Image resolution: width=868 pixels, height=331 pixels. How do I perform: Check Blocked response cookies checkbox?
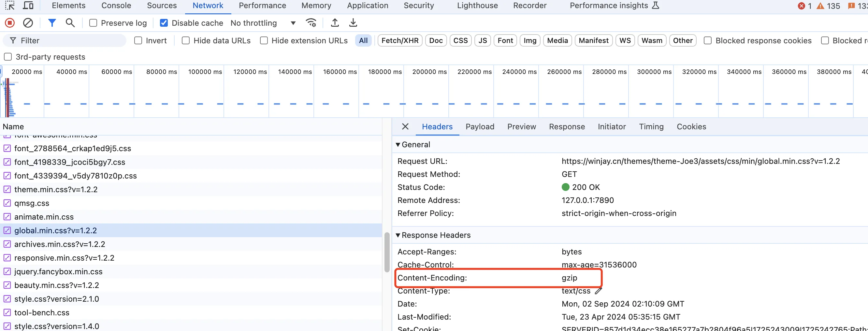tap(708, 40)
